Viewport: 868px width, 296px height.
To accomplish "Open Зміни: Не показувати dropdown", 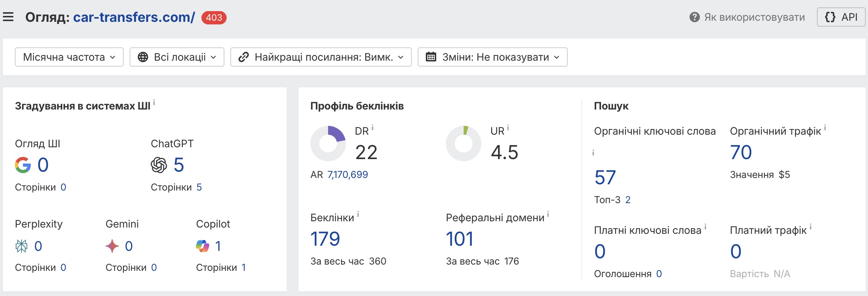I will coord(493,57).
